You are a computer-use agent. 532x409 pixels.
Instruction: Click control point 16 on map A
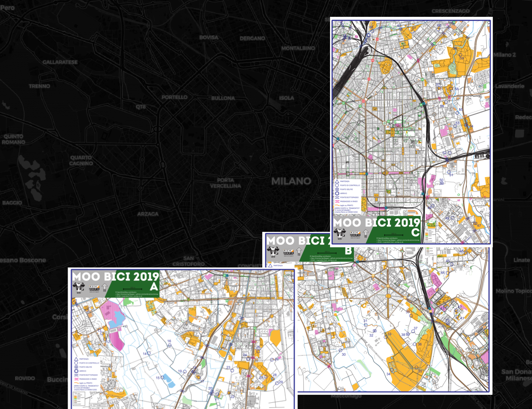[x=169, y=345]
